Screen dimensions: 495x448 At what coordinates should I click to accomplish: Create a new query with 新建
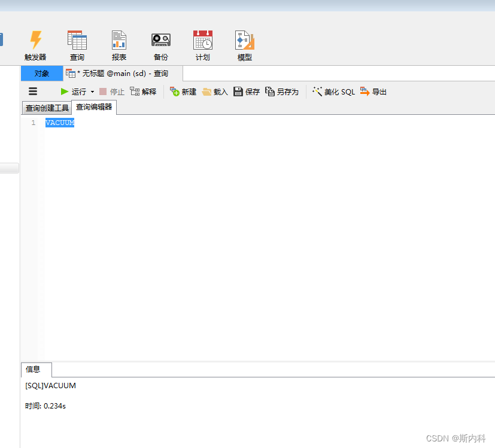pos(183,92)
